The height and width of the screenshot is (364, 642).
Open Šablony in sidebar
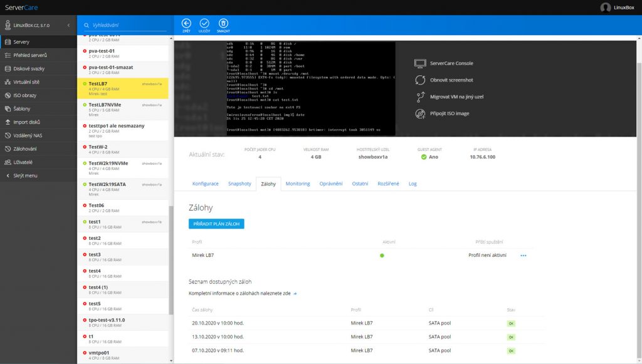[x=38, y=109]
